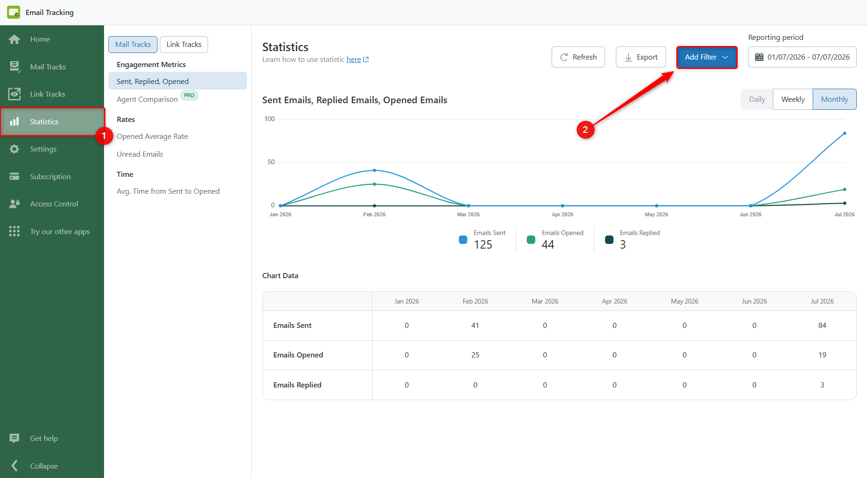Click the Collapse chevron icon
868x478 pixels.
[x=15, y=465]
